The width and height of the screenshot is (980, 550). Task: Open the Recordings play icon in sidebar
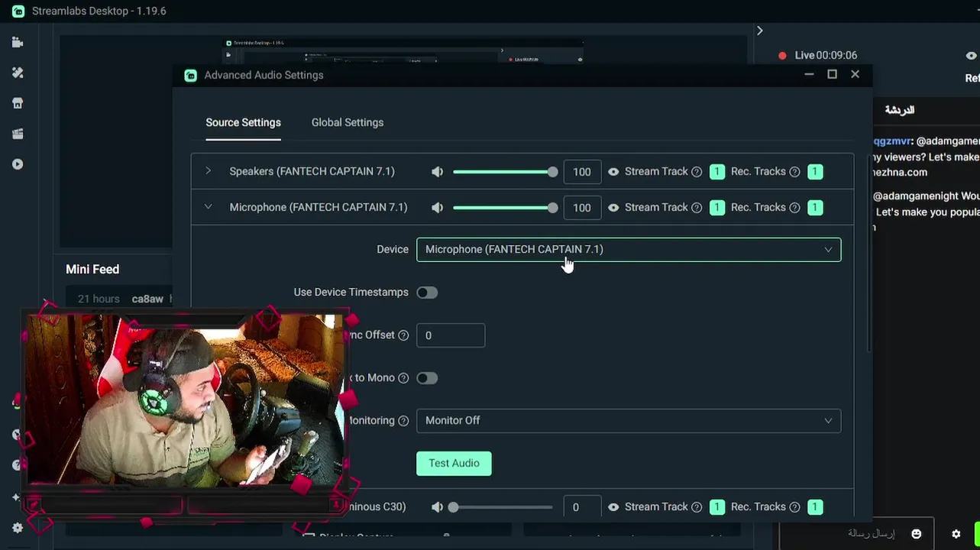[18, 164]
